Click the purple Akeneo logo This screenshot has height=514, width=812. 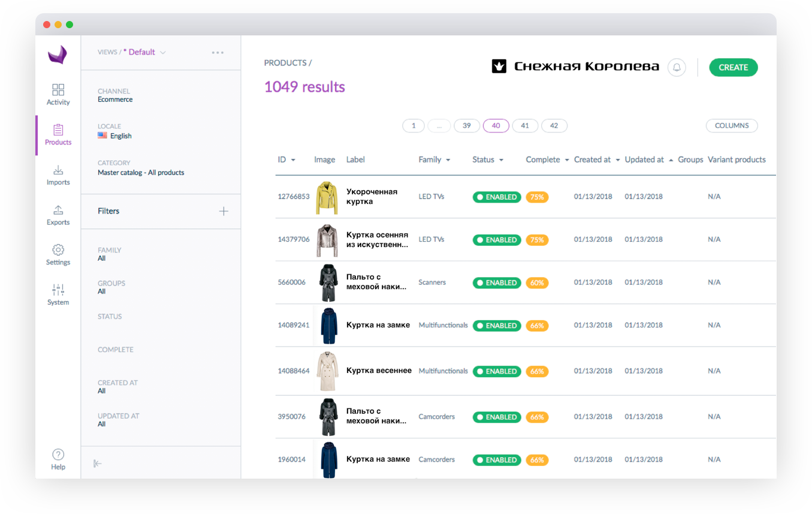click(58, 55)
